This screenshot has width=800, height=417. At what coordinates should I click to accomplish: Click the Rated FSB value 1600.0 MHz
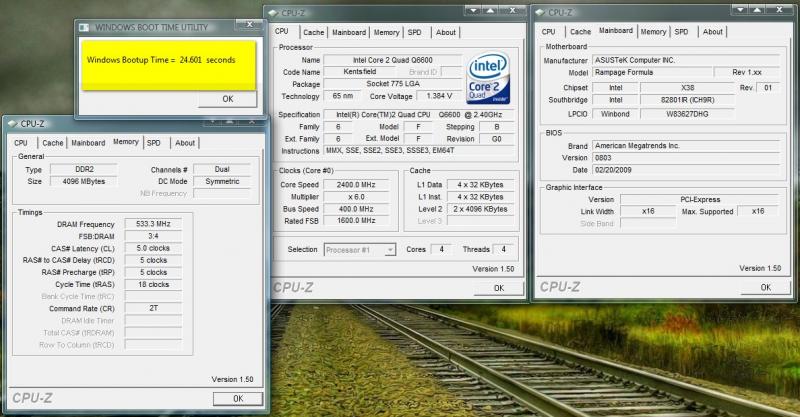pos(356,220)
